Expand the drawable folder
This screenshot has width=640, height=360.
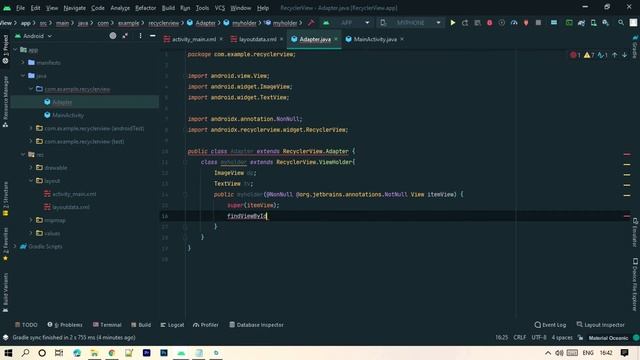pos(31,168)
